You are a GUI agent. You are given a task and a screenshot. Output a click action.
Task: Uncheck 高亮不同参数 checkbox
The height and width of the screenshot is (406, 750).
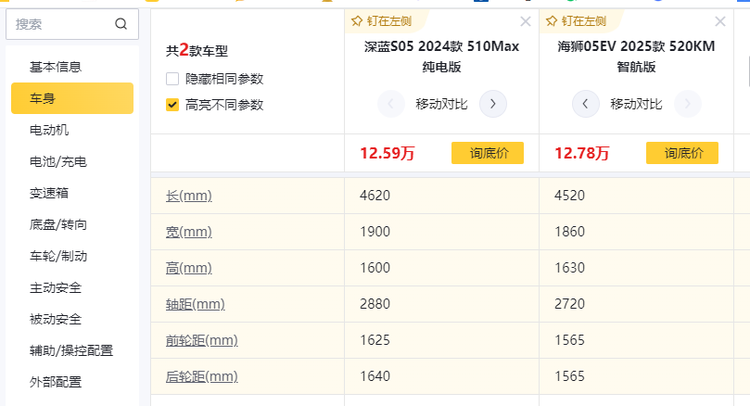(173, 104)
